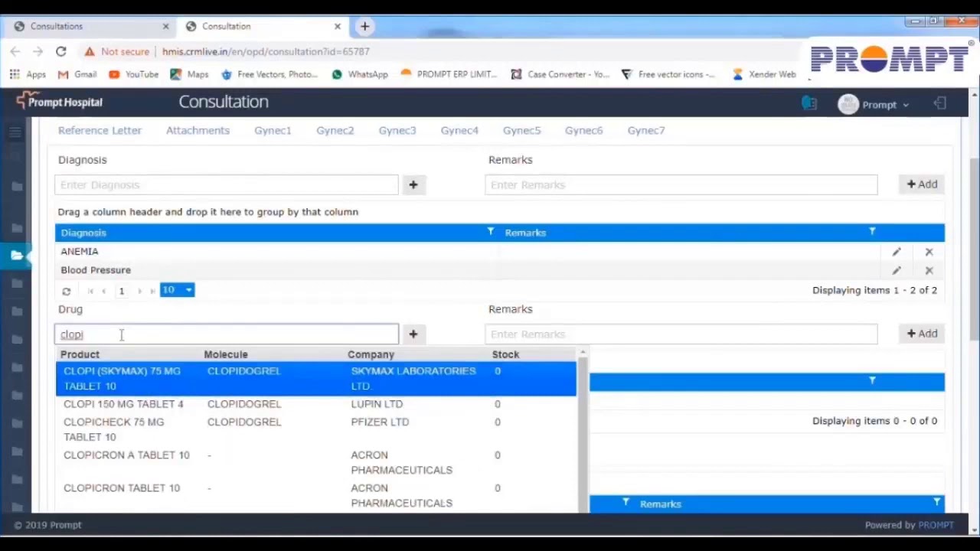Open YouTube bookmark
Viewport: 980px width, 551px height.
click(x=134, y=74)
